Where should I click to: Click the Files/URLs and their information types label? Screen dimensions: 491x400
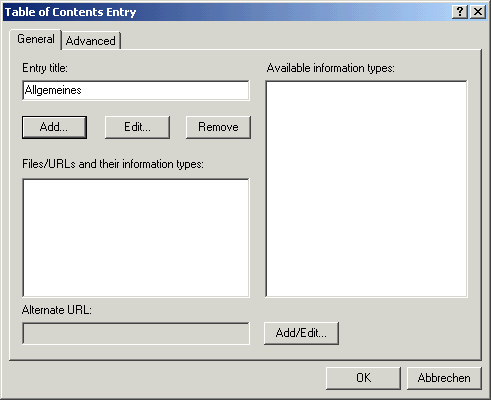coord(113,164)
